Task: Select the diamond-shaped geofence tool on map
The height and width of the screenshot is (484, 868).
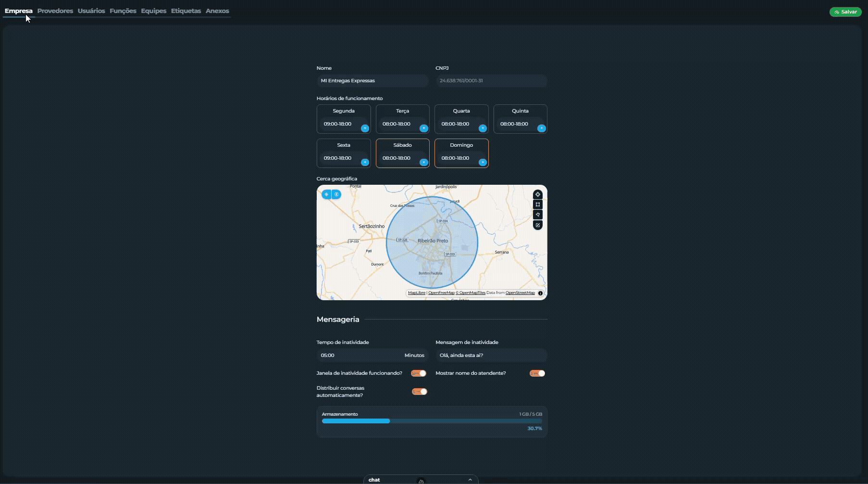Action: [x=538, y=194]
